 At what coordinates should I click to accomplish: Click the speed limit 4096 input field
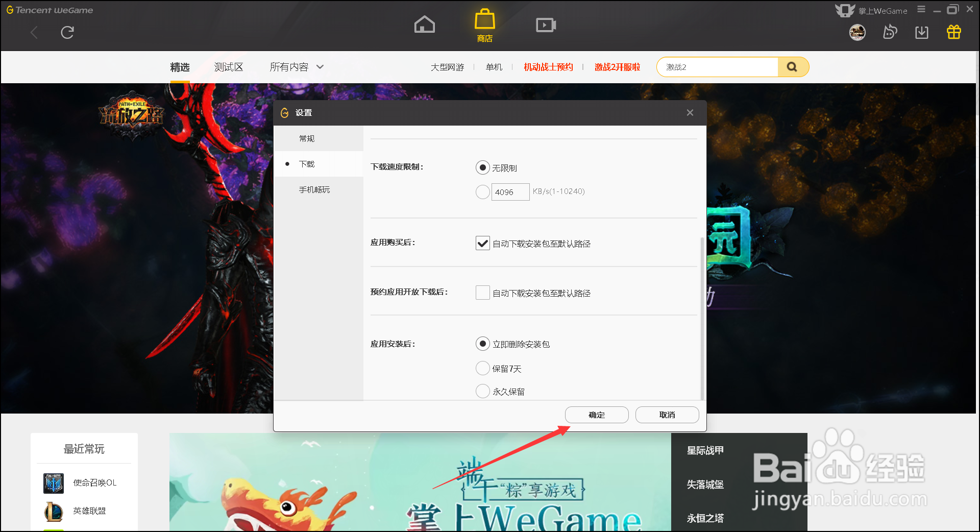(x=510, y=192)
